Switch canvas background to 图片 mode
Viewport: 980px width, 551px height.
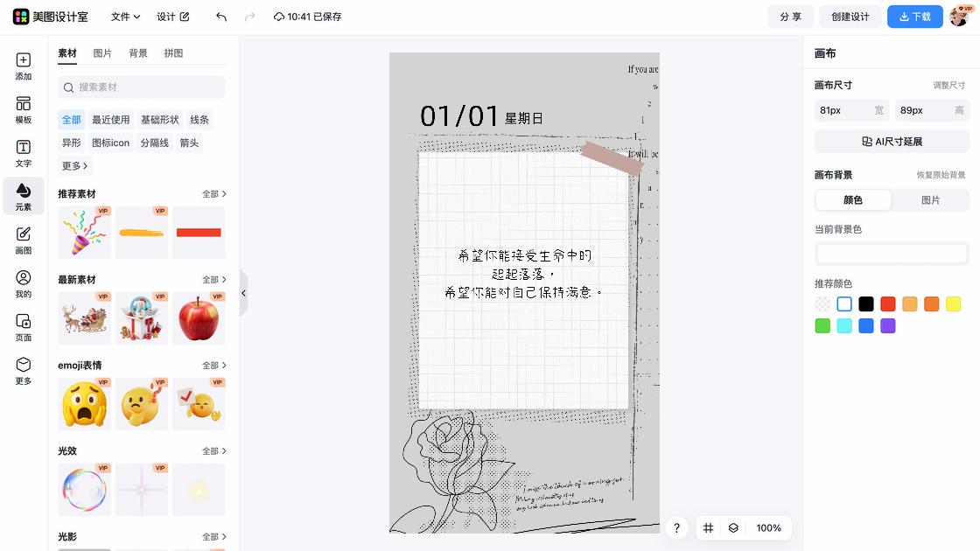[930, 200]
